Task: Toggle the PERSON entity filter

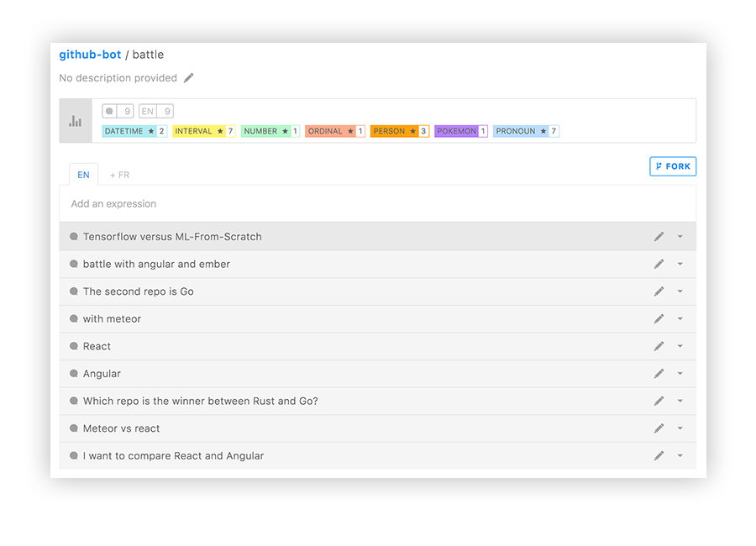Action: pyautogui.click(x=399, y=130)
